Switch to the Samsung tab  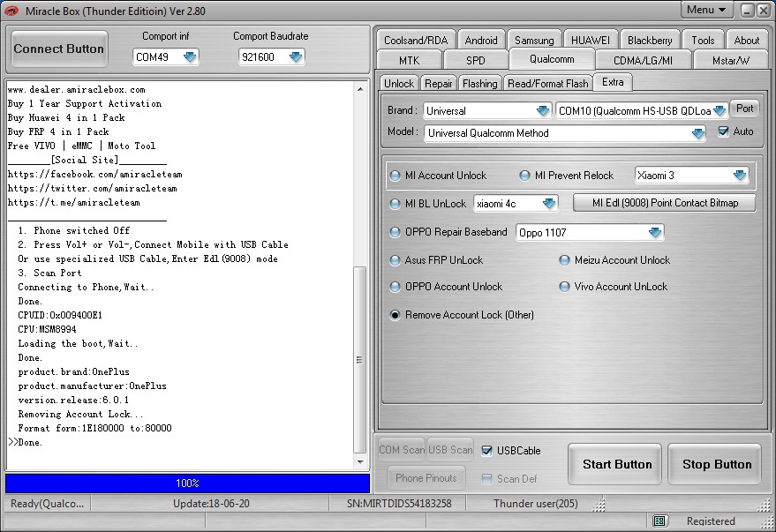(x=534, y=40)
